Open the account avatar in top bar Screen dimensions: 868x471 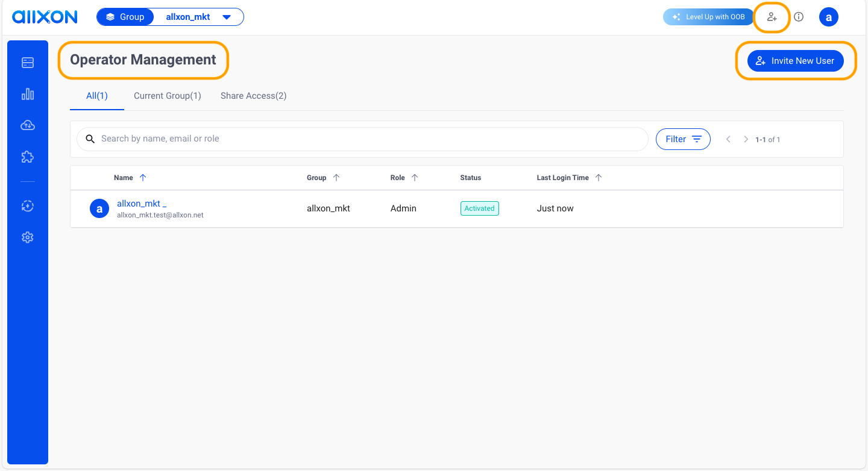pyautogui.click(x=829, y=17)
